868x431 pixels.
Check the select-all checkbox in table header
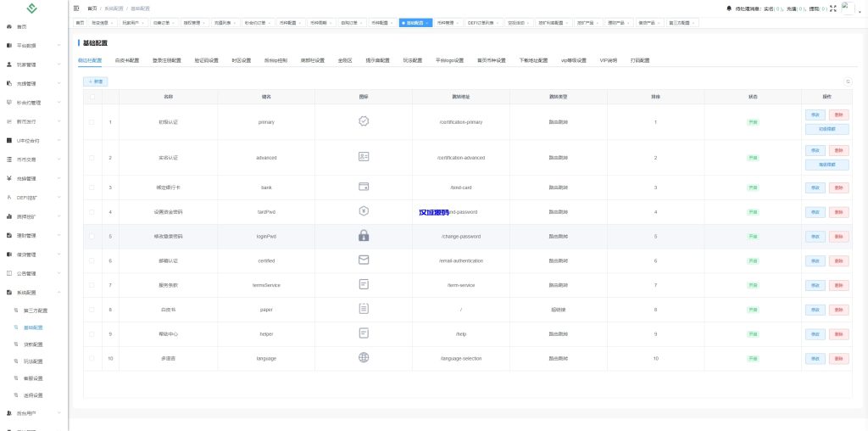(x=92, y=97)
